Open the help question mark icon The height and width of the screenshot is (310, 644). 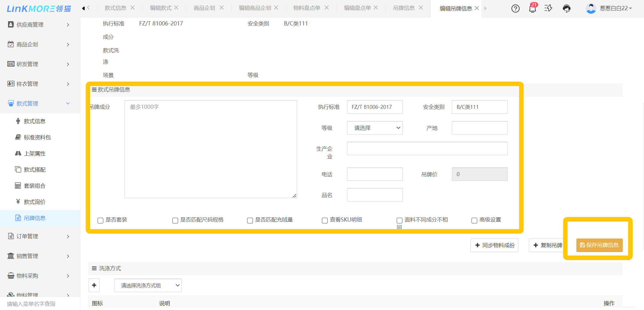pyautogui.click(x=515, y=8)
